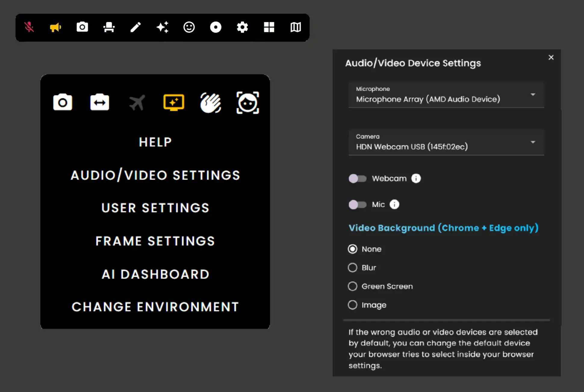584x392 pixels.
Task: Click the AI DASHBOARD menu entry
Action: point(155,274)
